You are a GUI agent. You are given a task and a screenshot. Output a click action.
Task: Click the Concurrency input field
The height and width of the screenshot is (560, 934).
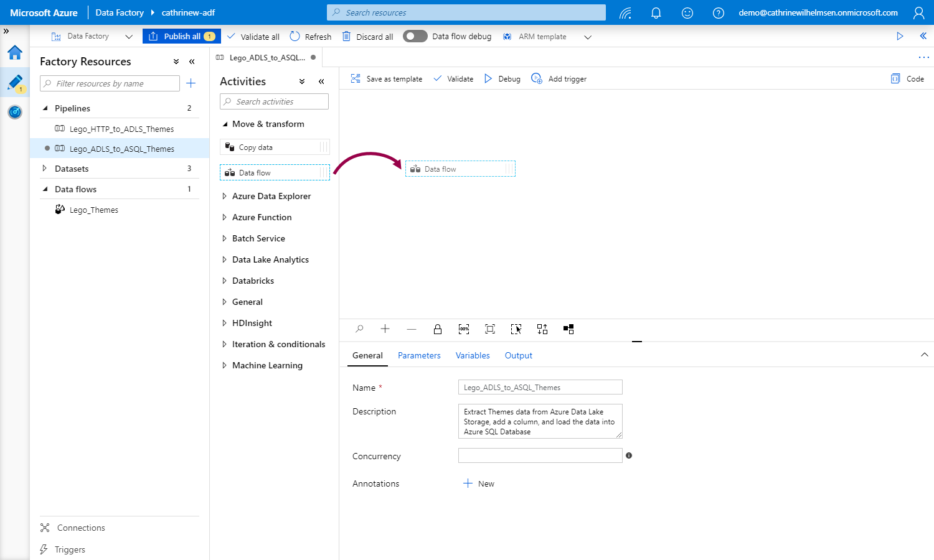point(540,455)
